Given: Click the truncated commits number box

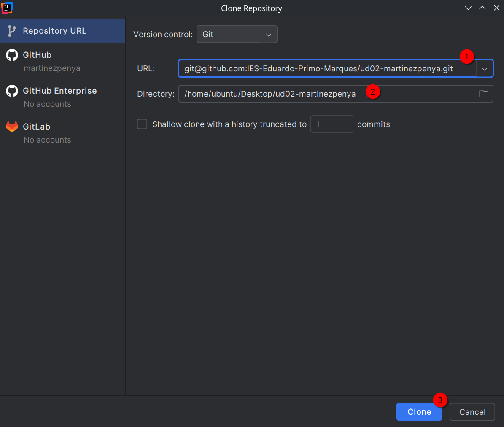Looking at the screenshot, I should (x=332, y=124).
